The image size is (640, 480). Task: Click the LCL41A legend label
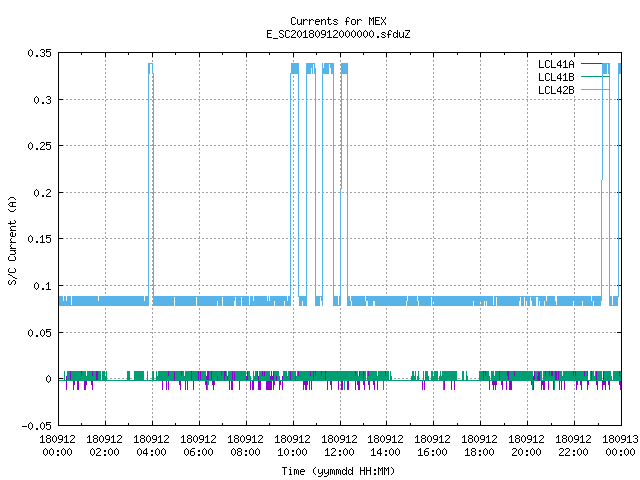556,64
